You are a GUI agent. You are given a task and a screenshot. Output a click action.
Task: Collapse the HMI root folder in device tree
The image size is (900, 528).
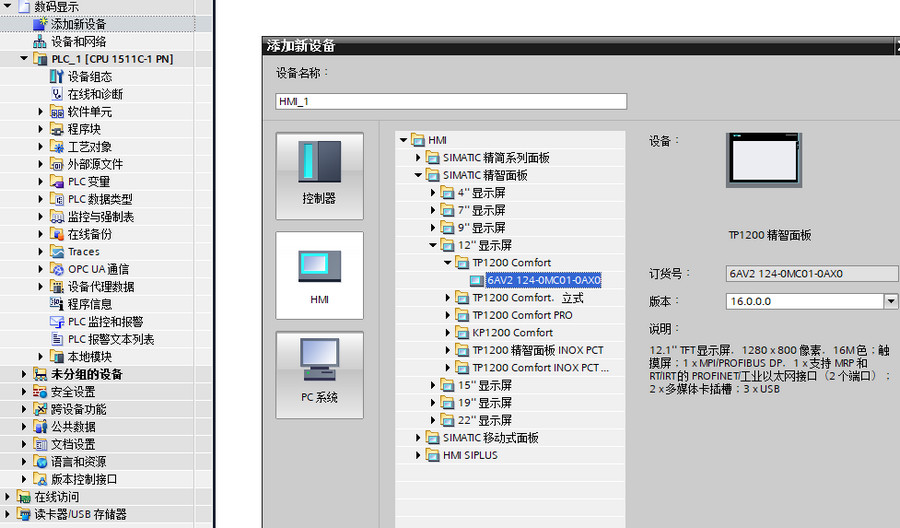point(404,140)
